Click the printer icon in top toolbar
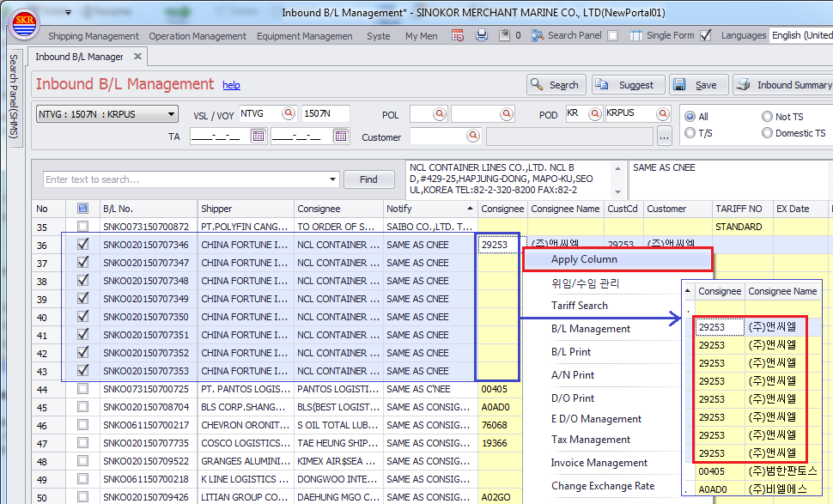 point(482,35)
